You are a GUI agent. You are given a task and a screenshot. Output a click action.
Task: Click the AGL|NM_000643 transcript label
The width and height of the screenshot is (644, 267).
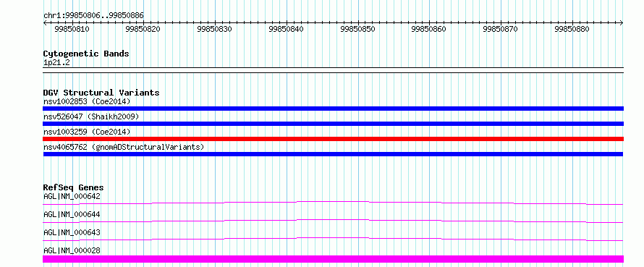click(72, 232)
